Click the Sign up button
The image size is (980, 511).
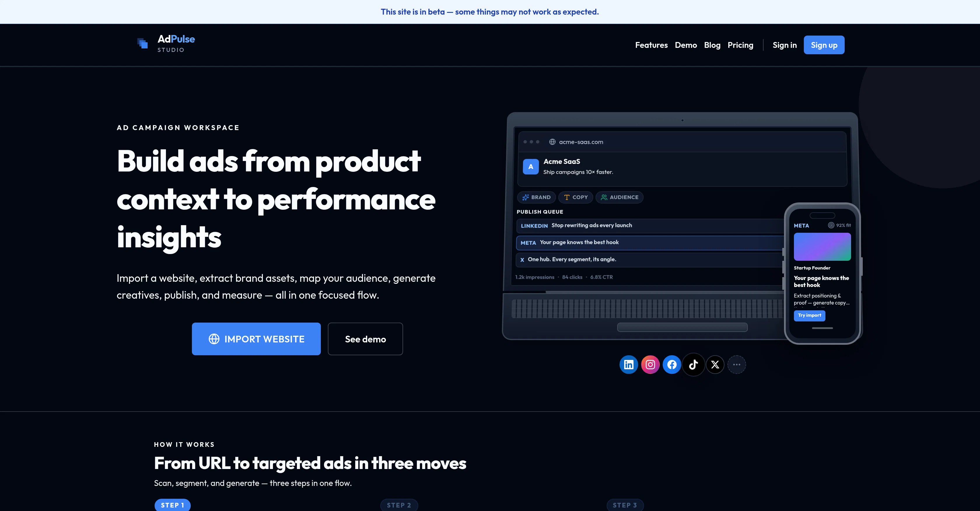[824, 45]
